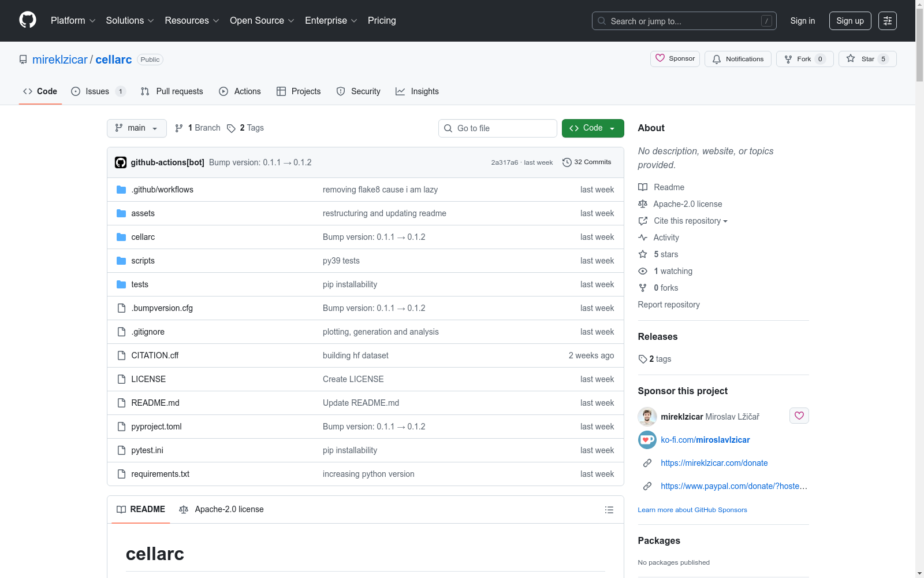The height and width of the screenshot is (578, 924).
Task: Click mireklzicar's avatar in Sponsor section
Action: point(647,417)
